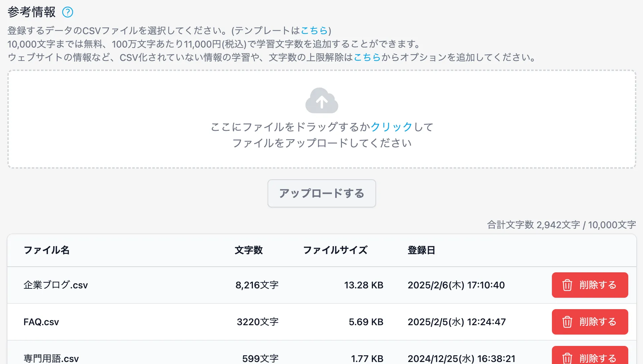Viewport: 643px width, 364px height.
Task: Delete 企業ブログ.csv with its 削除する button
Action: click(590, 285)
